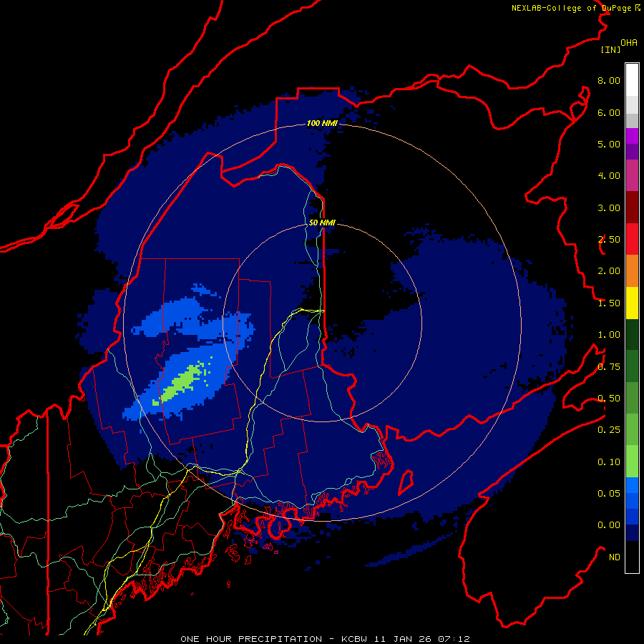The height and width of the screenshot is (644, 644).
Task: Click the ONE HOUR PRECIPITATION KCBW caption
Action: 325,639
